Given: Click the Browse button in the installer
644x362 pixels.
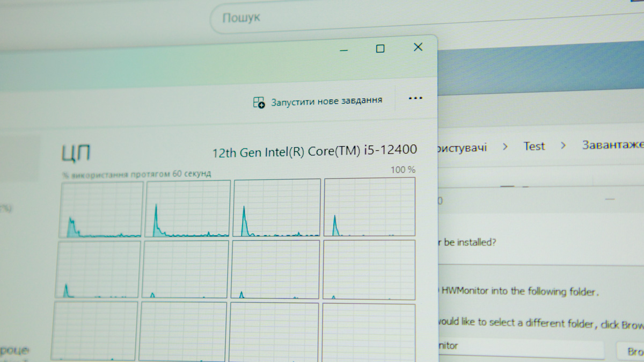Looking at the screenshot, I should point(630,352).
